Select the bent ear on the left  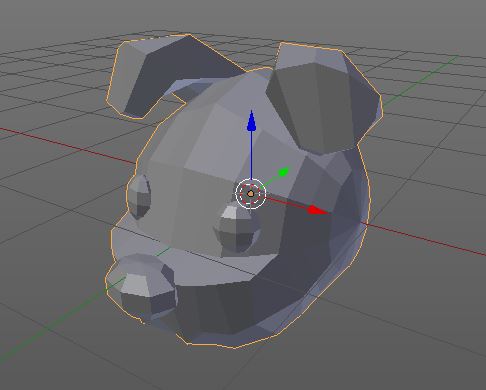pyautogui.click(x=160, y=75)
